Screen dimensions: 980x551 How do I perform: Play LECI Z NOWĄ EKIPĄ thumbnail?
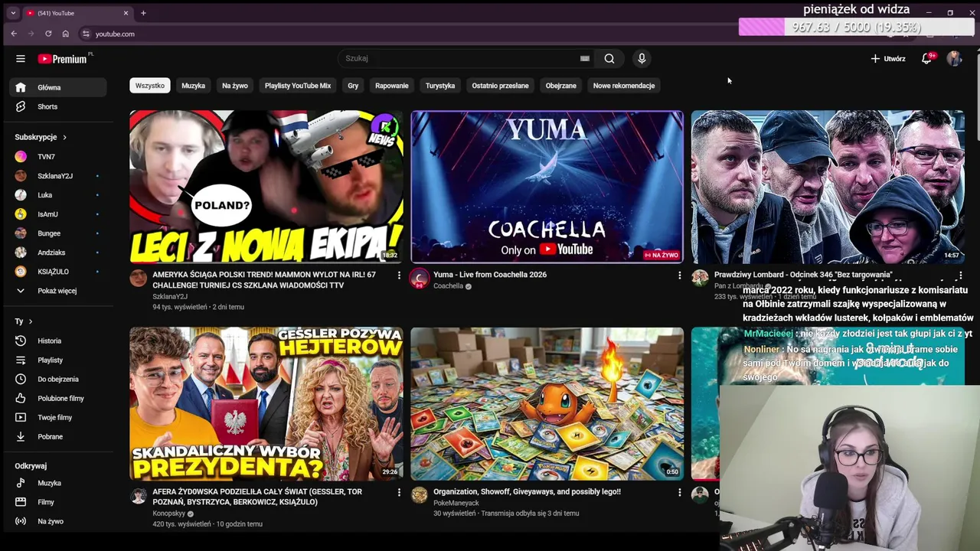click(266, 187)
